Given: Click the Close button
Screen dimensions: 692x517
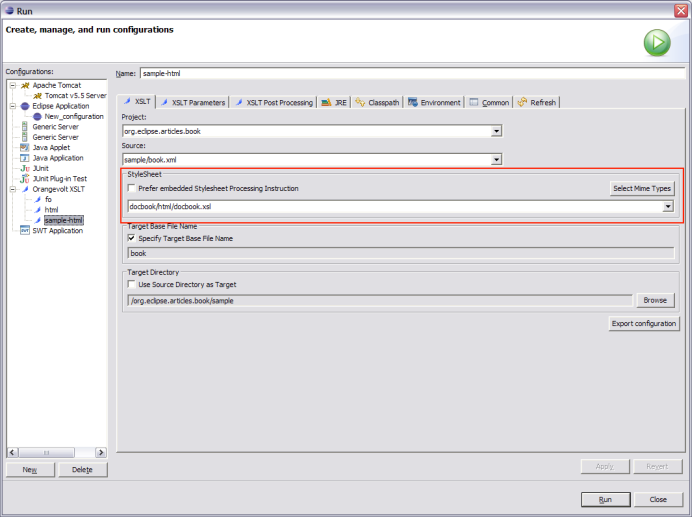Looking at the screenshot, I should pos(658,499).
